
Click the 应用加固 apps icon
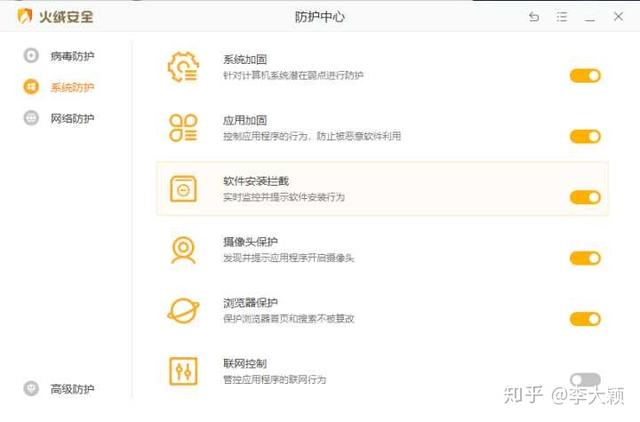[183, 128]
